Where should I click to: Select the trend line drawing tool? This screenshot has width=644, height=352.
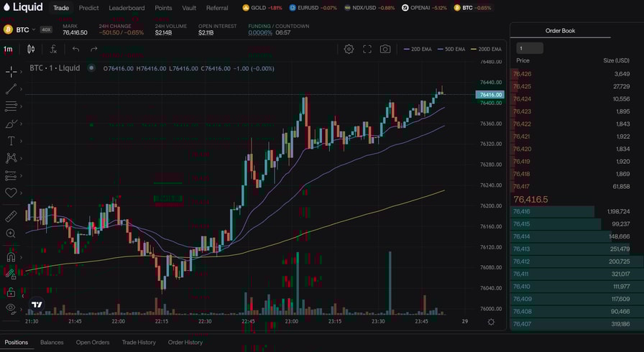[11, 89]
